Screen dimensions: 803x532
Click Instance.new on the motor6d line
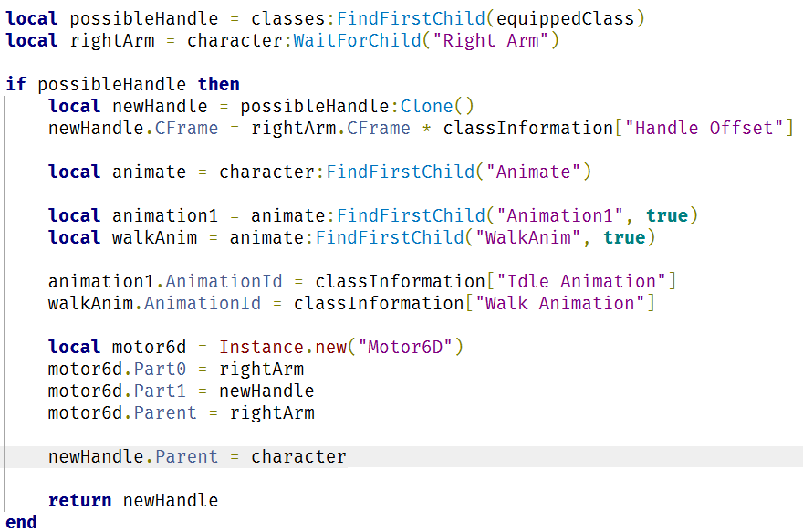point(283,347)
